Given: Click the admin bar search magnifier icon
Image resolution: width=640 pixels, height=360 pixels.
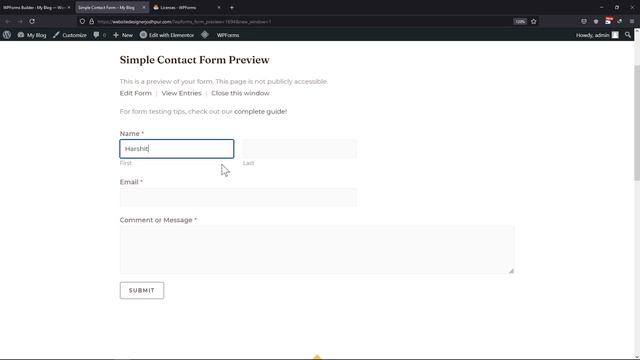Looking at the screenshot, I should (628, 35).
